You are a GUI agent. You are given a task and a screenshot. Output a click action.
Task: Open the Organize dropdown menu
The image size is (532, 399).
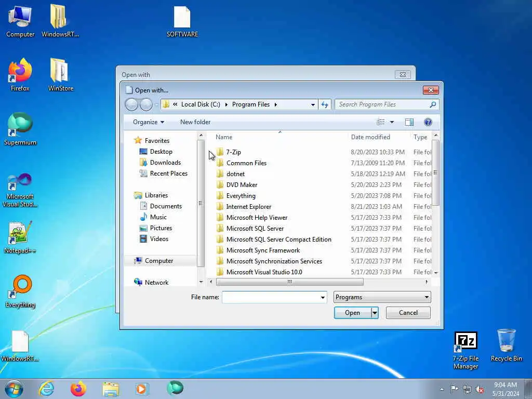149,122
